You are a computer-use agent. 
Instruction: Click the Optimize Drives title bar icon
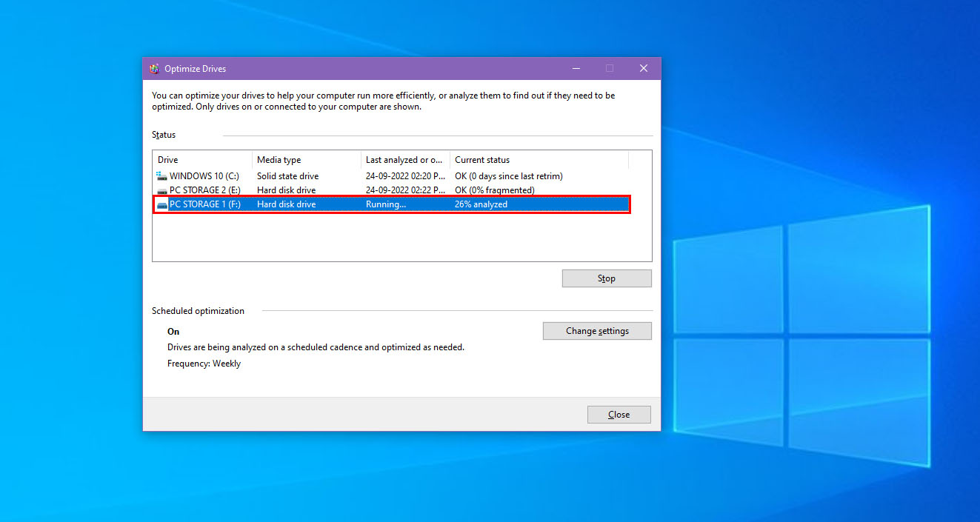pos(154,67)
